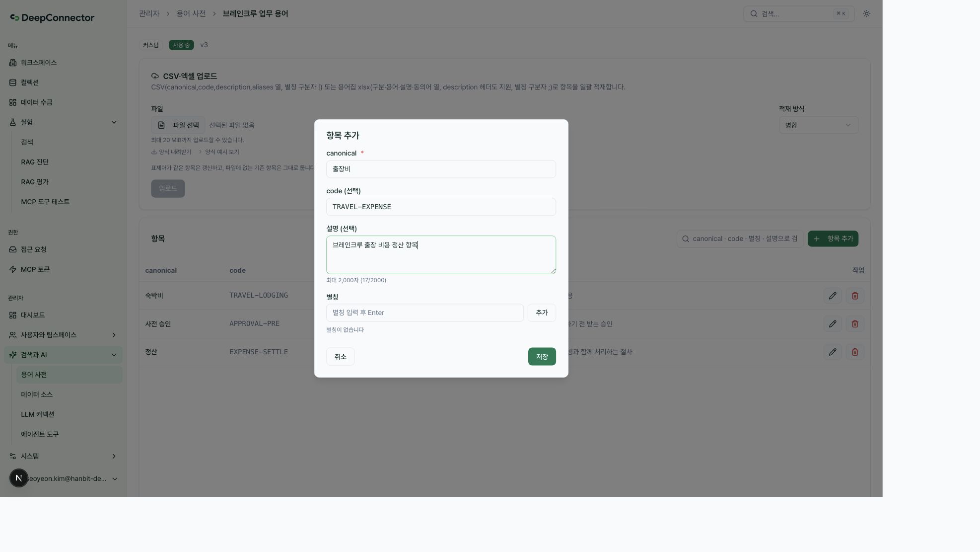Edit the 사전 승인 row with pencil icon

pyautogui.click(x=833, y=324)
